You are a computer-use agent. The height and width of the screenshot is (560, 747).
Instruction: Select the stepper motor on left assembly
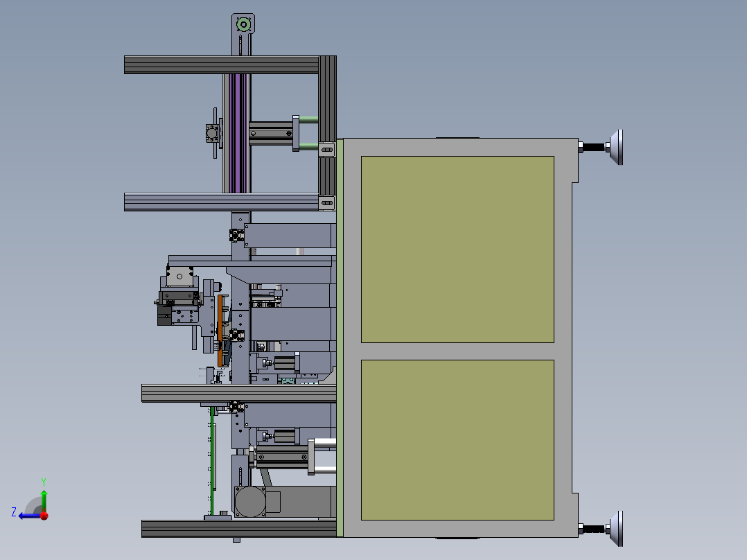pos(179,277)
